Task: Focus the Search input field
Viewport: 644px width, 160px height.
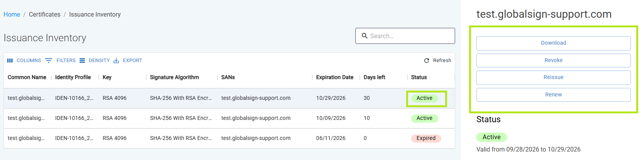Action: (405, 36)
